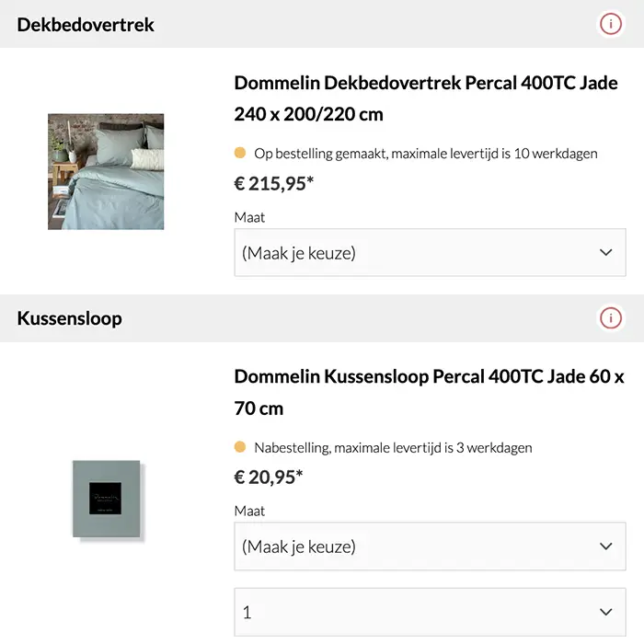644x644 pixels.
Task: Click the € 20,95 price
Action: click(269, 477)
